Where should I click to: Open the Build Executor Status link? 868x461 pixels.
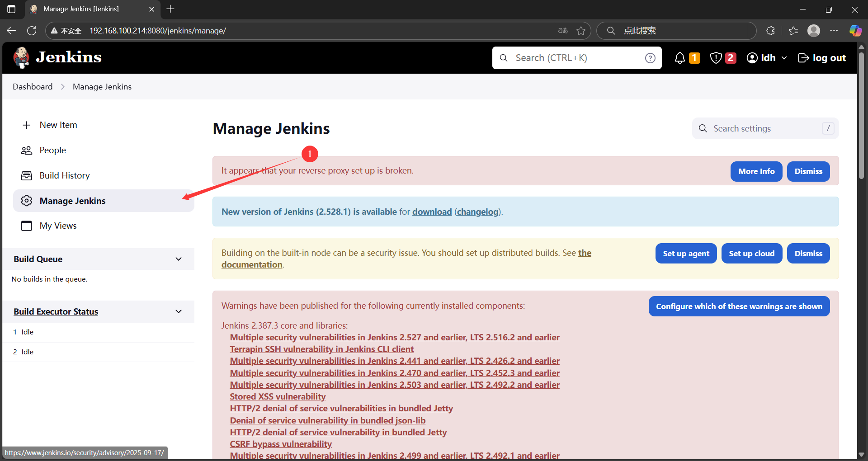56,311
